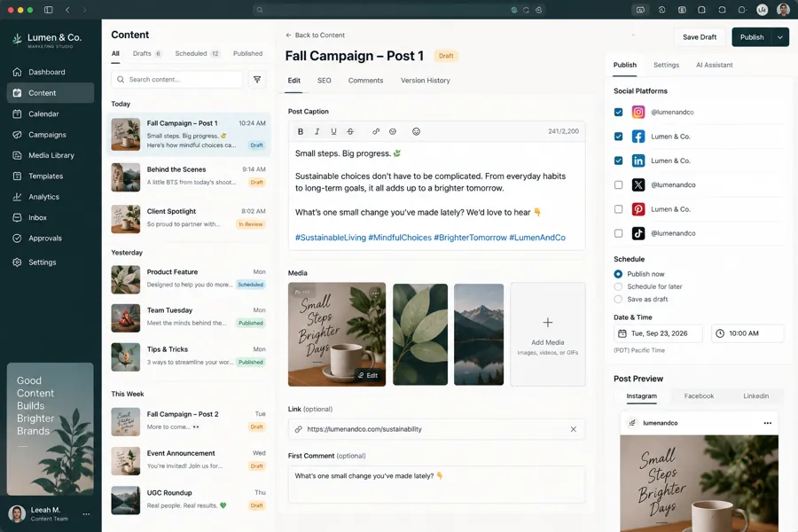This screenshot has width=798, height=532.
Task: Apply strikethrough to caption text
Action: pyautogui.click(x=350, y=131)
